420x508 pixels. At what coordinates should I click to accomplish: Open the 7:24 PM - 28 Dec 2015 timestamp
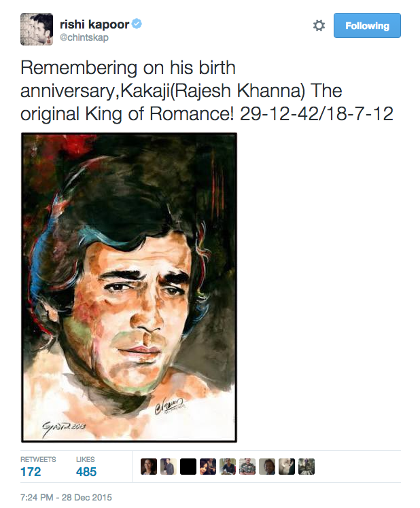(x=65, y=497)
